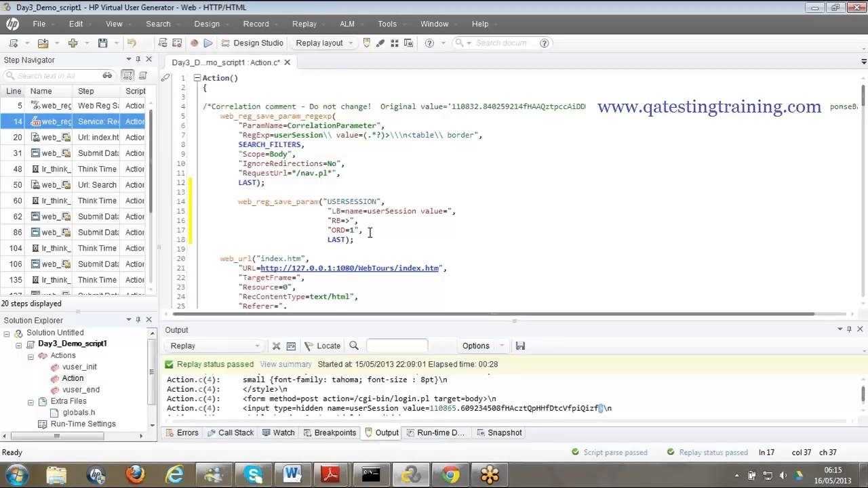The width and height of the screenshot is (868, 488).
Task: Open the Replay layout dropdown
Action: (x=324, y=43)
